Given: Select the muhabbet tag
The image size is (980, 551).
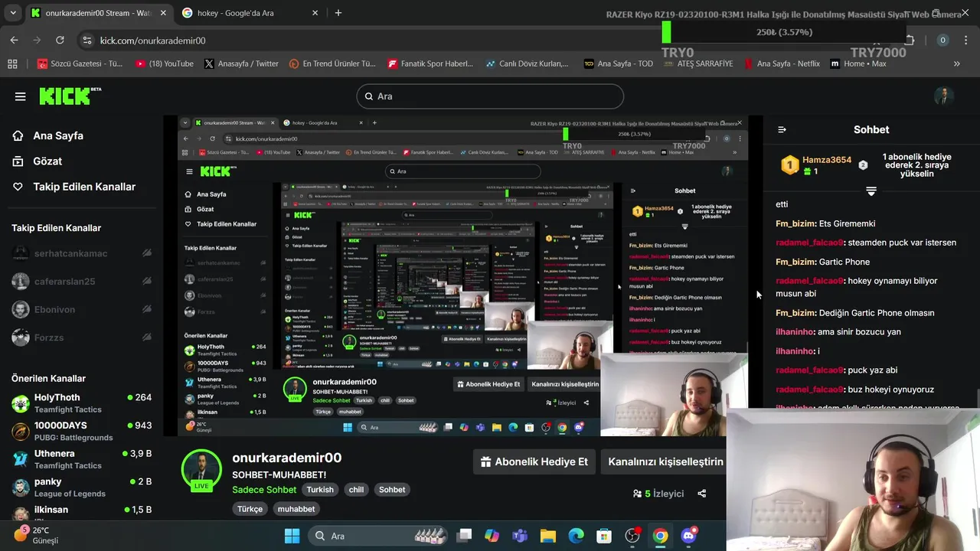Looking at the screenshot, I should tap(296, 509).
